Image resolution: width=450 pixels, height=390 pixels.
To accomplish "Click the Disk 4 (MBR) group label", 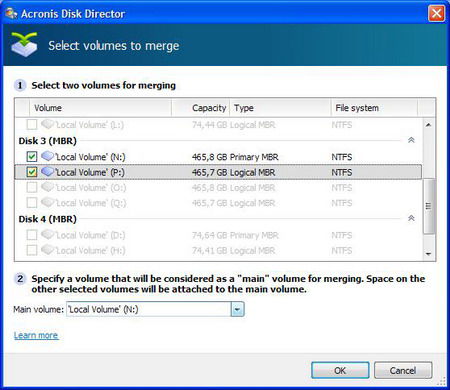I will [47, 219].
